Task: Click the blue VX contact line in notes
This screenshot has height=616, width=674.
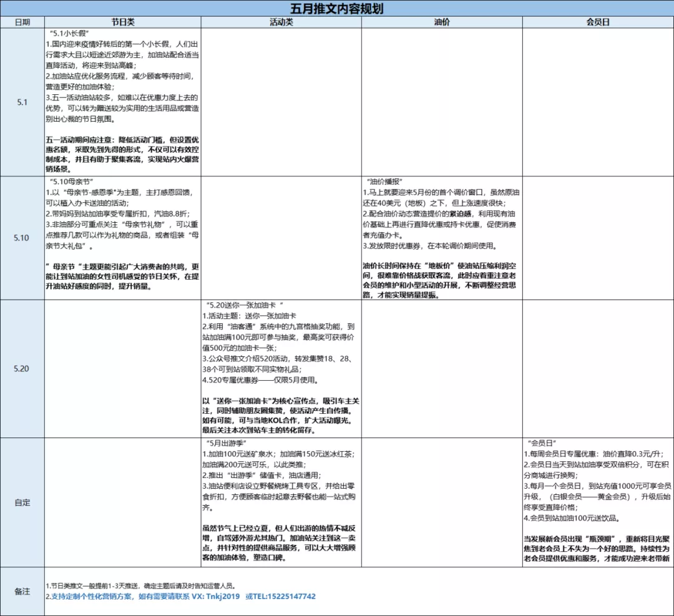Action: [x=181, y=597]
